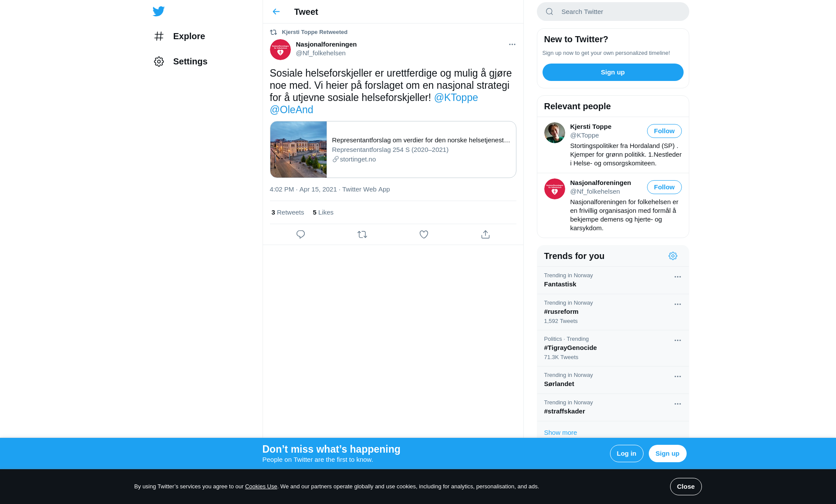This screenshot has height=504, width=836.
Task: Open more options for Fantastisk trend
Action: pyautogui.click(x=678, y=277)
